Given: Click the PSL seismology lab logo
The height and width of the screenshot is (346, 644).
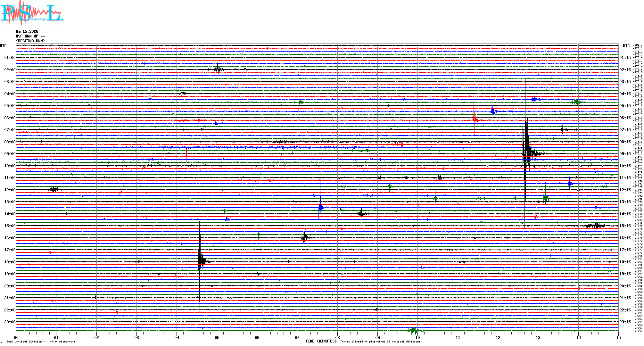Looking at the screenshot, I should point(32,13).
